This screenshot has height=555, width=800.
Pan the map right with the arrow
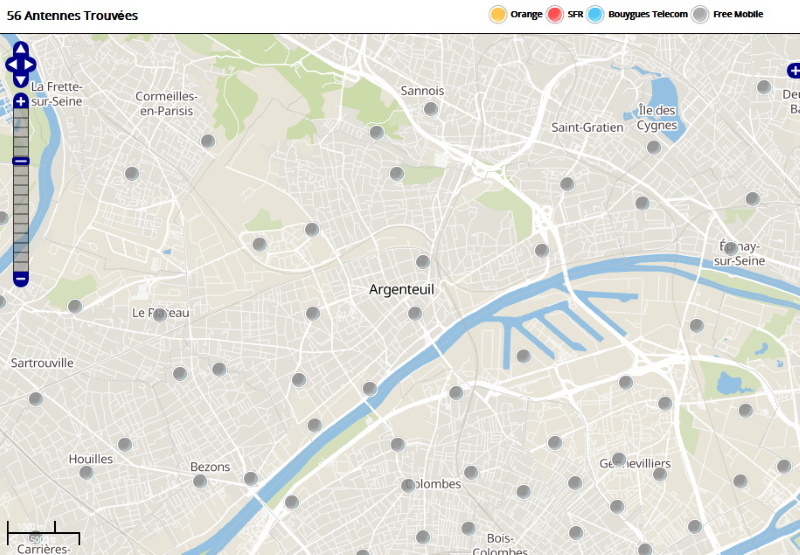30,65
